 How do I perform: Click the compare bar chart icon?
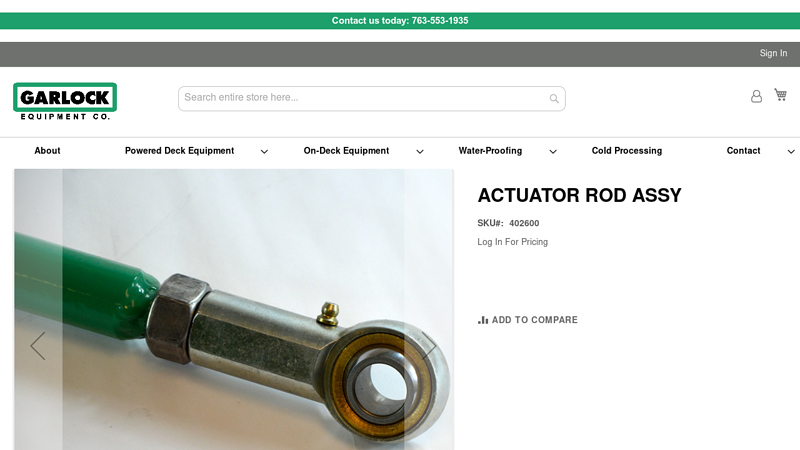(x=483, y=320)
